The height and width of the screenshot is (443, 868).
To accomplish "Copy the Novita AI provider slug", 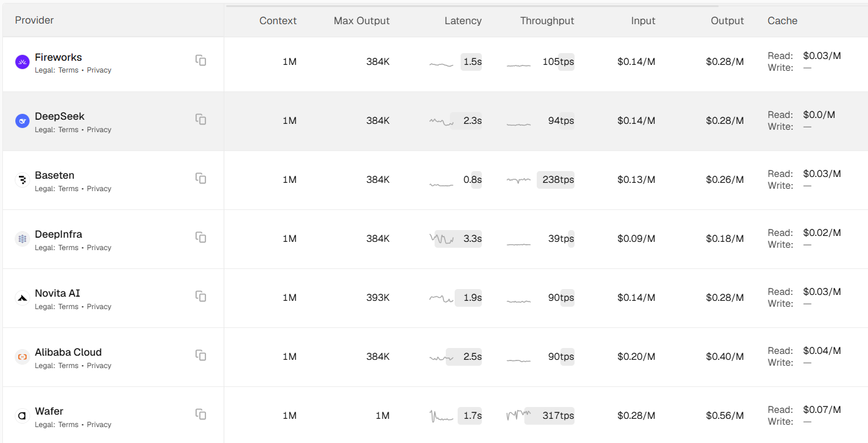I will (x=201, y=296).
